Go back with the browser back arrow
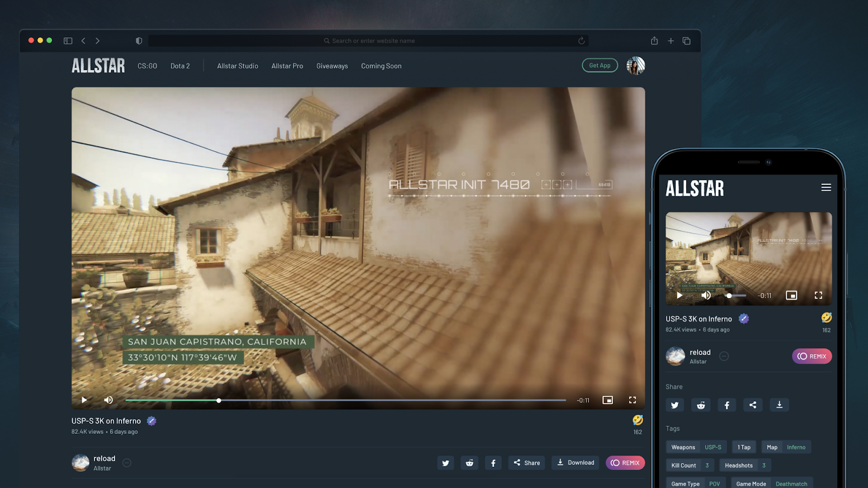This screenshot has width=868, height=488. (x=83, y=41)
